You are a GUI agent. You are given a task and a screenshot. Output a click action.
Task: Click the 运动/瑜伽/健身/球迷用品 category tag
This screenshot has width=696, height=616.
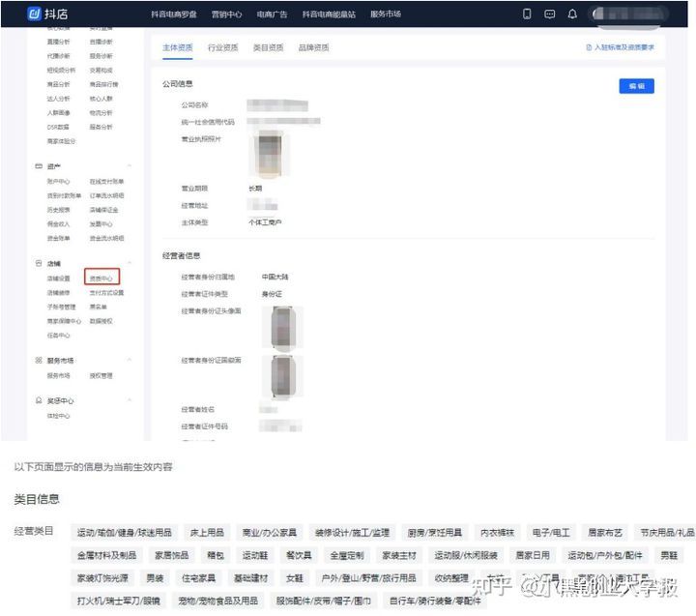[x=125, y=532]
